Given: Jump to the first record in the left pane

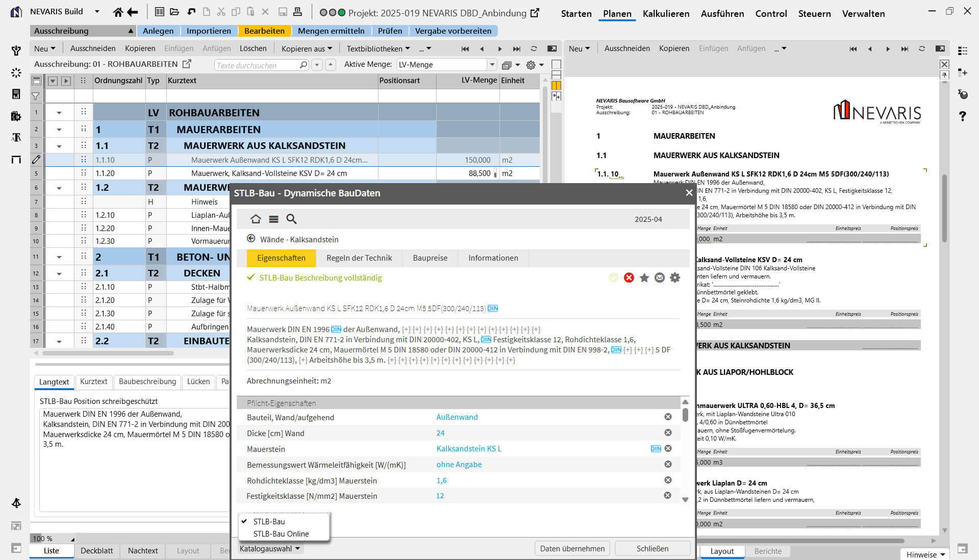Looking at the screenshot, I should coord(465,48).
